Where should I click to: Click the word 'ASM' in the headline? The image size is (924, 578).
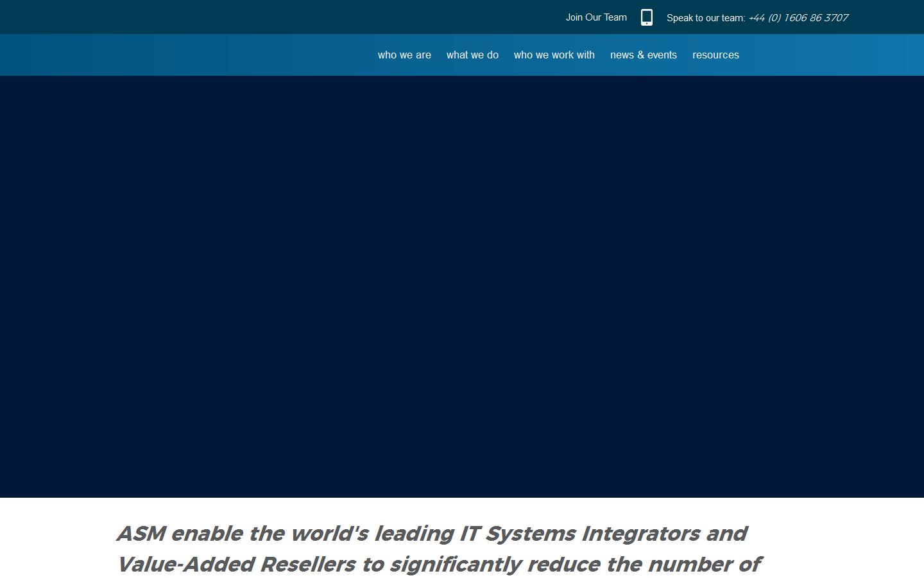(x=141, y=534)
